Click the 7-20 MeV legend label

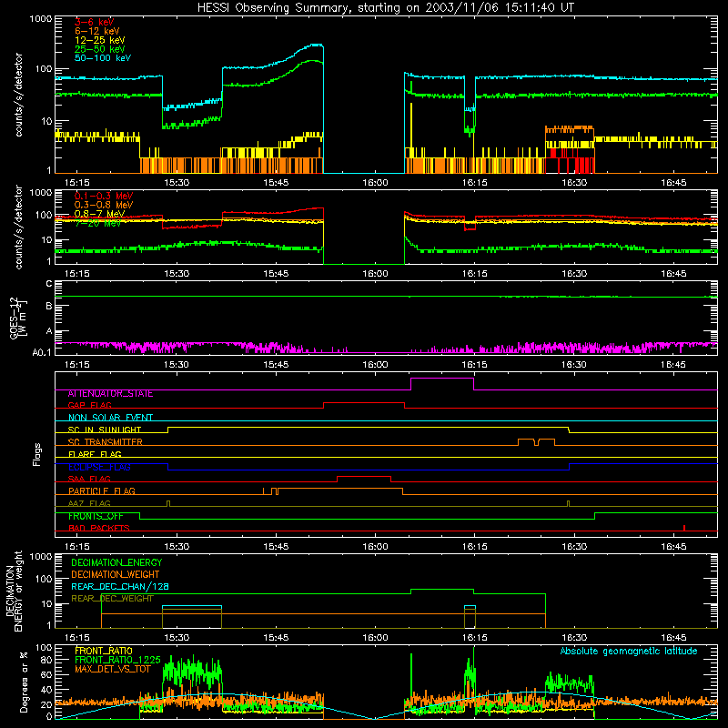(97, 223)
